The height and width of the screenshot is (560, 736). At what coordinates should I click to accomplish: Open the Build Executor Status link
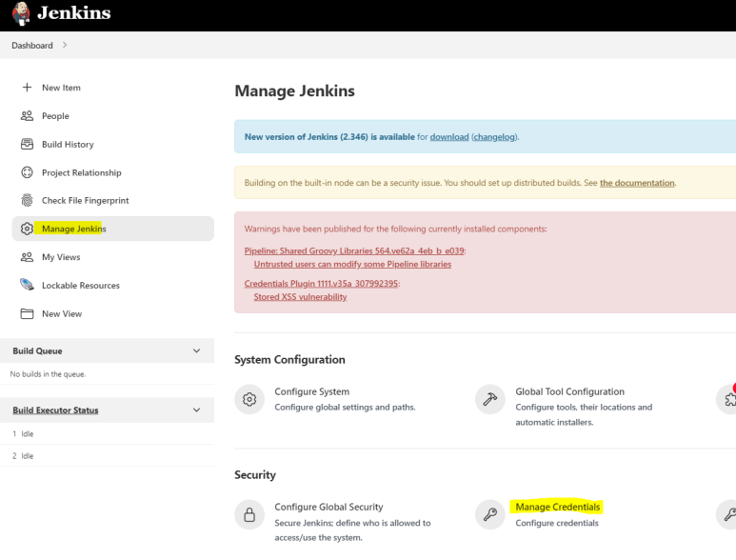(x=55, y=410)
